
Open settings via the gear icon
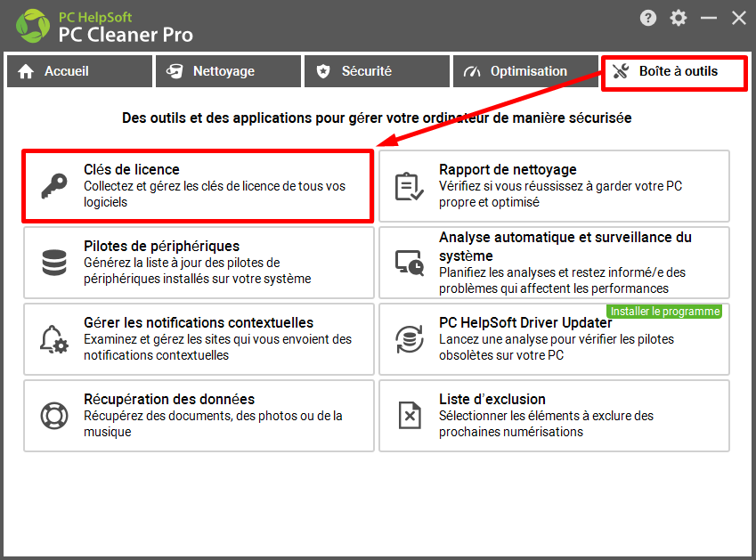click(678, 19)
